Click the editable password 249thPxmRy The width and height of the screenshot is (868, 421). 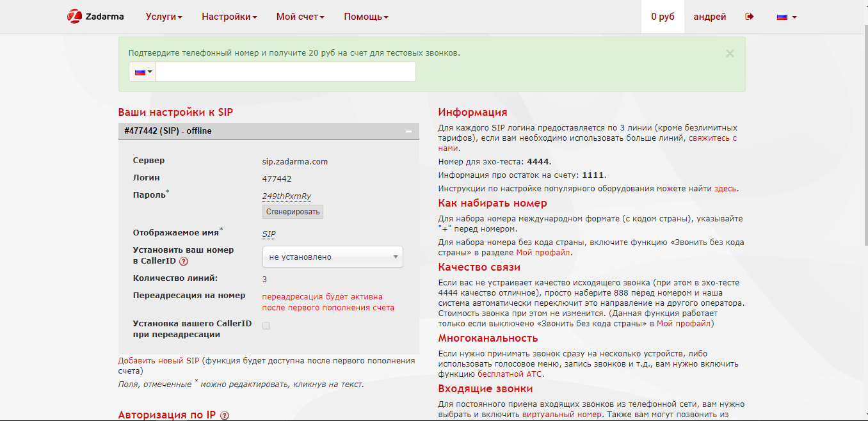[286, 196]
